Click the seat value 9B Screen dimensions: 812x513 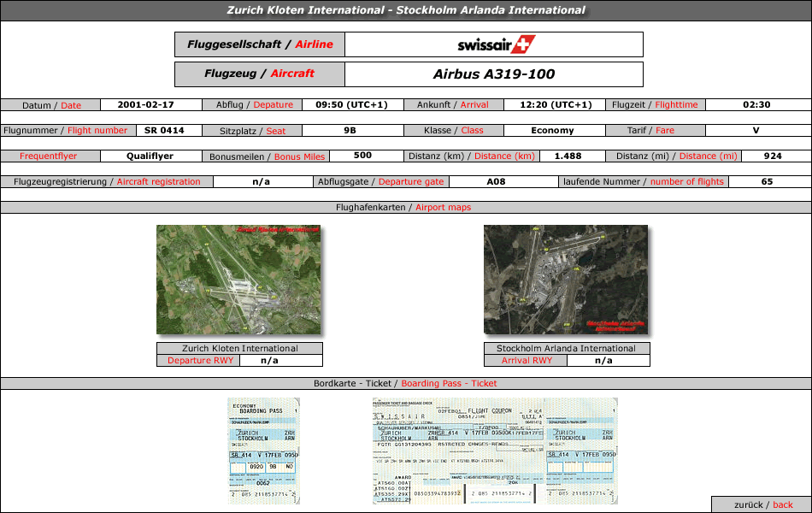tap(350, 130)
